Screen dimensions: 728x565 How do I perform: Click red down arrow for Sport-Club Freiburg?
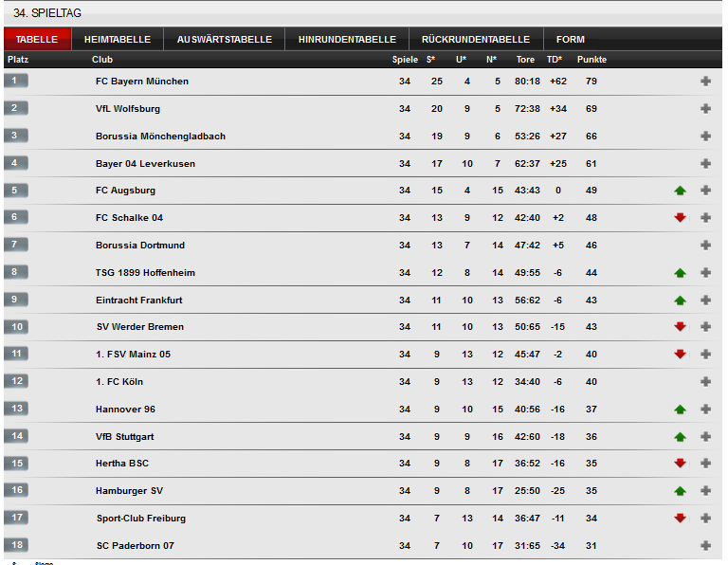coord(680,519)
